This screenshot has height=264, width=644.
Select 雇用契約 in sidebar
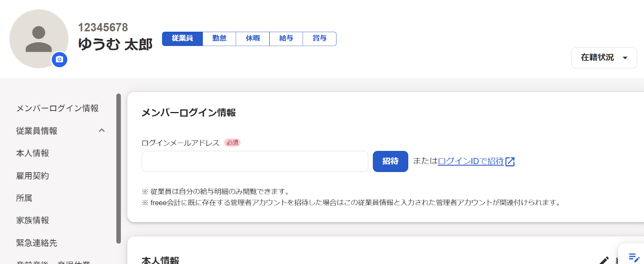[33, 176]
